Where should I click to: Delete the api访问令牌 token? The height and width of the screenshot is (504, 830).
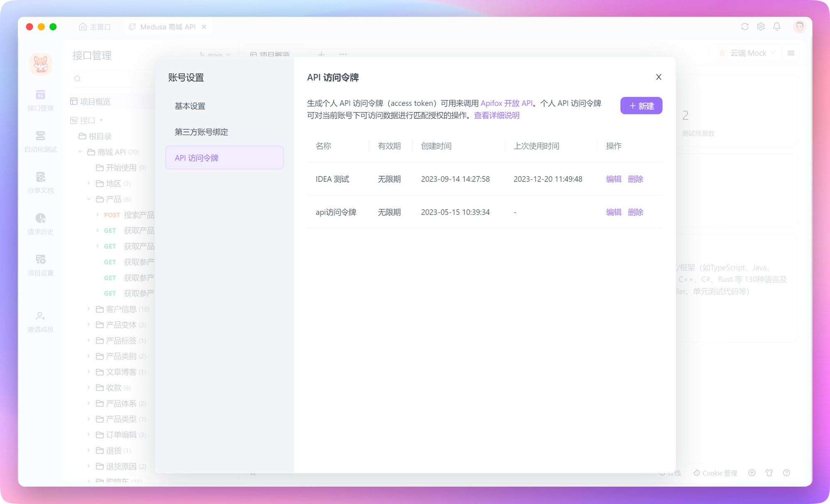[635, 212]
